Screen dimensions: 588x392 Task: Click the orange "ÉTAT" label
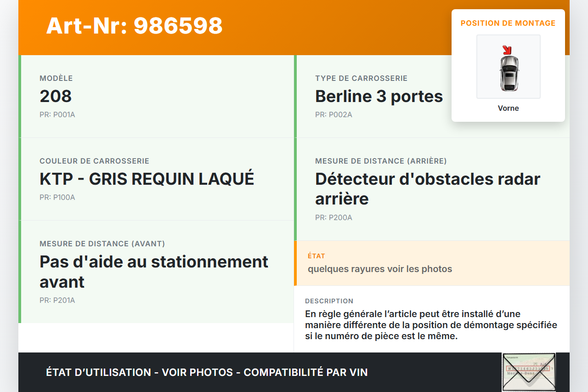point(317,256)
